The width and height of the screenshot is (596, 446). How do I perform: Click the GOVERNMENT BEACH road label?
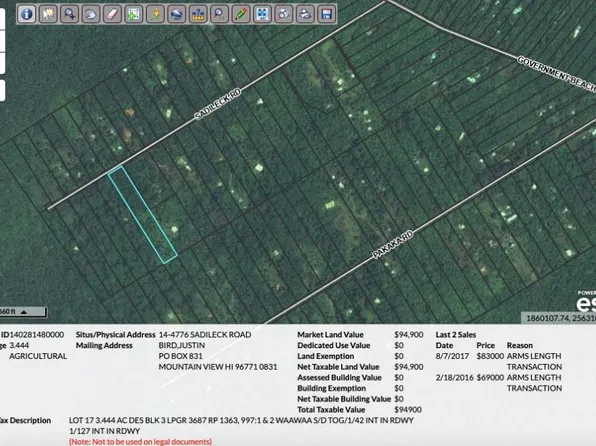(x=556, y=73)
